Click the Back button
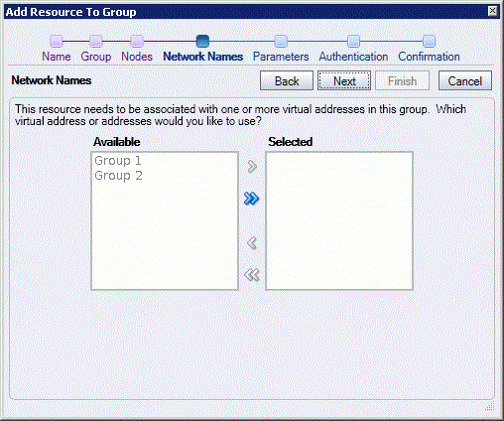Image resolution: width=504 pixels, height=421 pixels. pos(287,80)
